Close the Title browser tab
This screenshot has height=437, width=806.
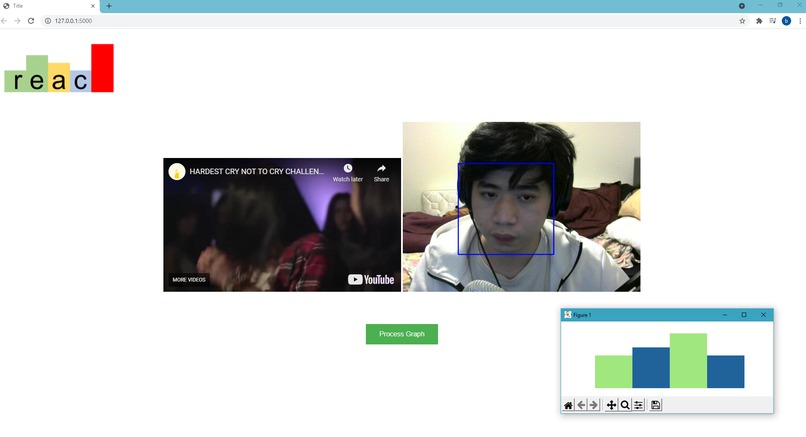(93, 6)
